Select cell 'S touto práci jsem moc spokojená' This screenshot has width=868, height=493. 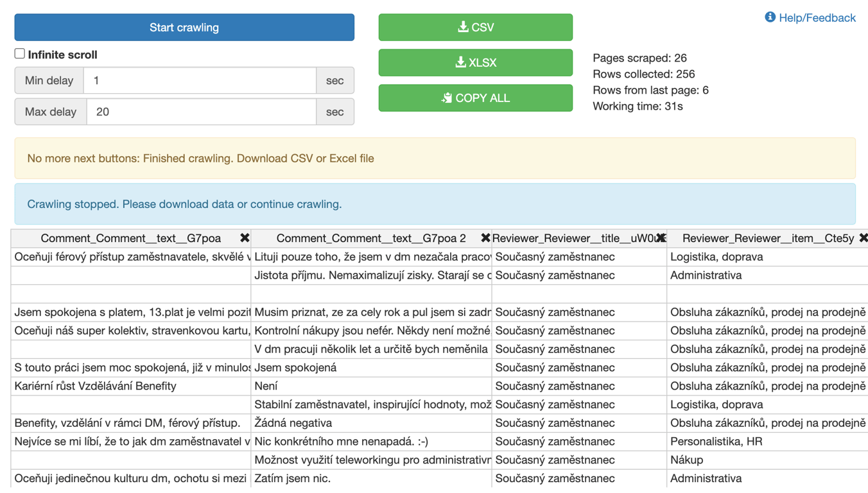(x=131, y=368)
